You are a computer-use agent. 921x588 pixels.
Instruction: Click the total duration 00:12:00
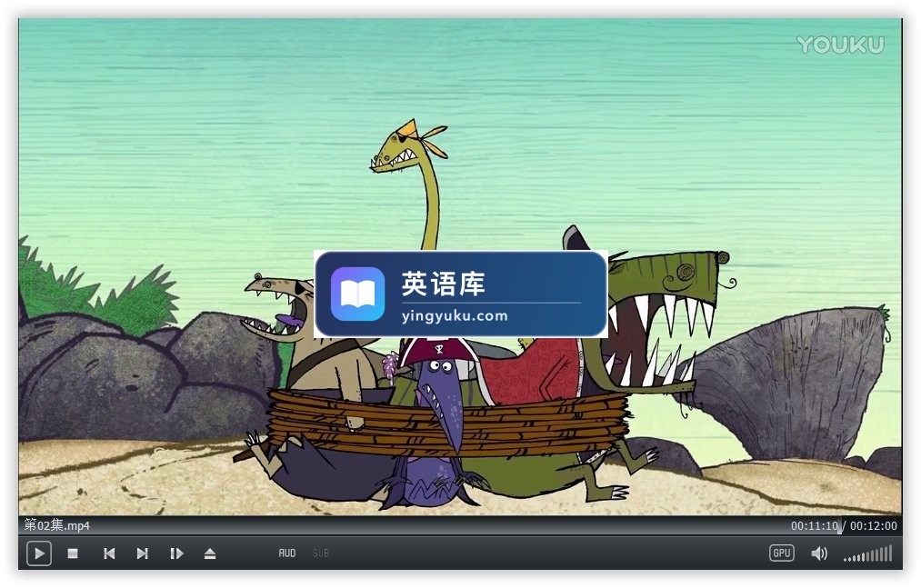coord(874,525)
